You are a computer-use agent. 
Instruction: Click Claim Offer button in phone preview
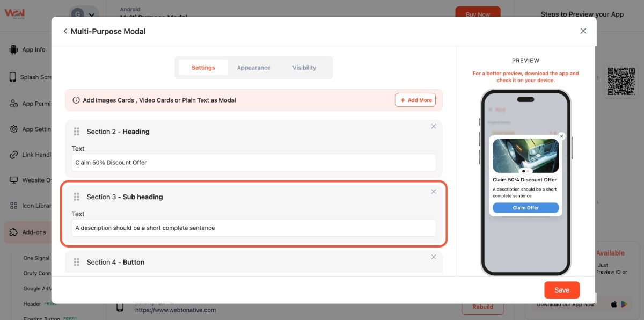525,208
